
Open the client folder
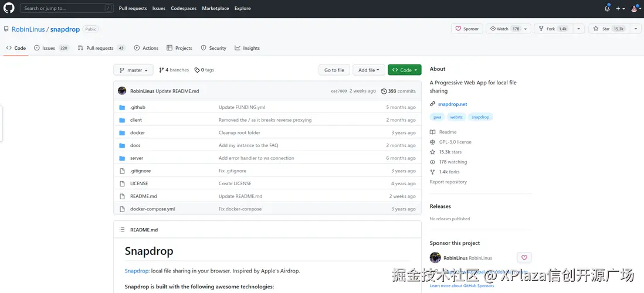pyautogui.click(x=136, y=120)
